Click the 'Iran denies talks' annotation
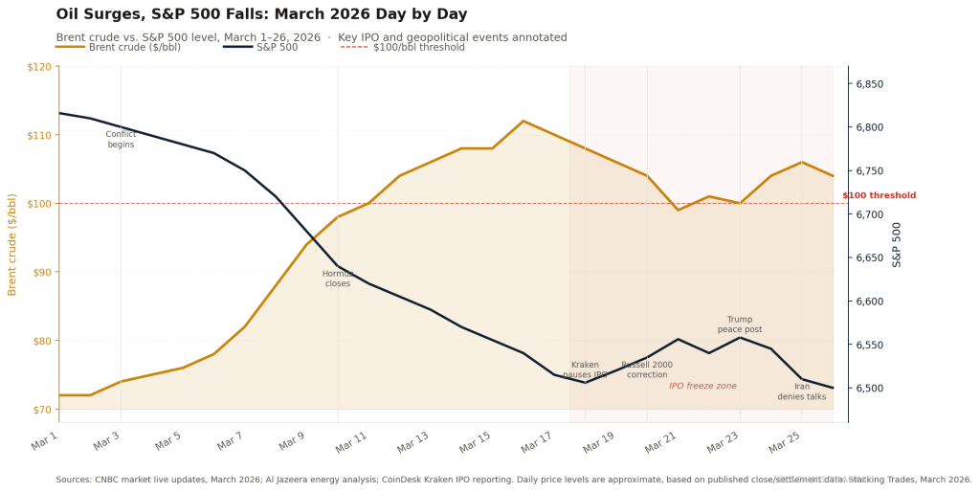980x492 pixels. [x=802, y=391]
